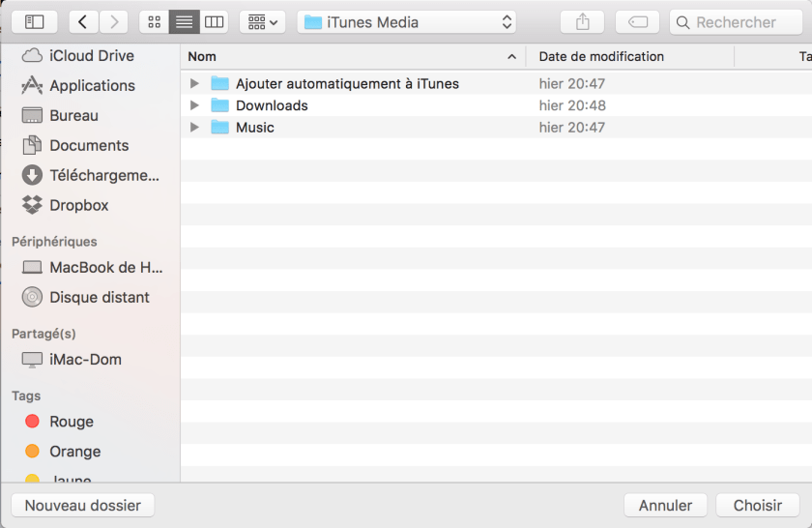Screen dimensions: 812x528
Task: Open the arrange items dropdown
Action: tap(261, 21)
